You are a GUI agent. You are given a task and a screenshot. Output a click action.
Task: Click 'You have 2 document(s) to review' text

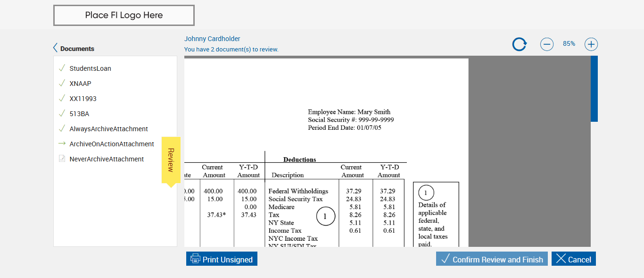[231, 49]
